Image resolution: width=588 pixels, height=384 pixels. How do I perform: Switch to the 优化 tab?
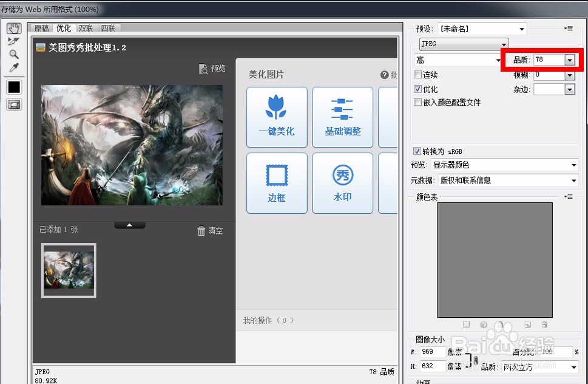coord(63,28)
